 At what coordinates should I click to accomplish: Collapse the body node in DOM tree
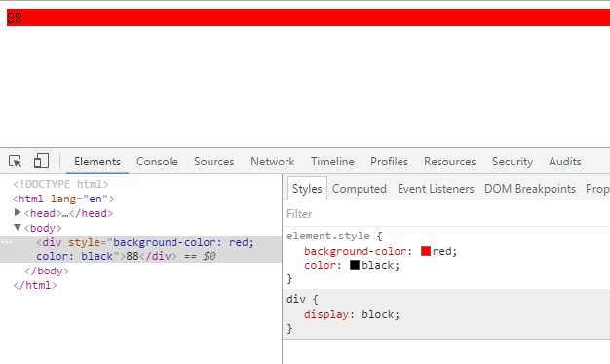point(18,227)
